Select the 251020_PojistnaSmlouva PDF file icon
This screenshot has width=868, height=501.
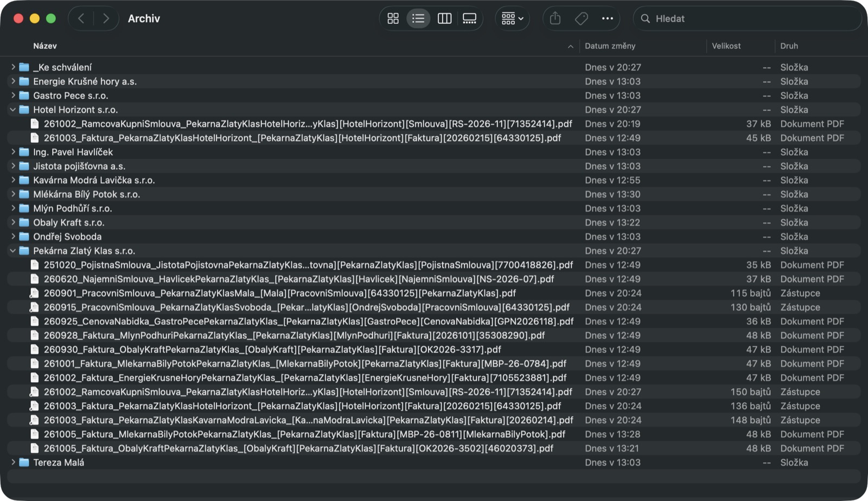point(35,265)
